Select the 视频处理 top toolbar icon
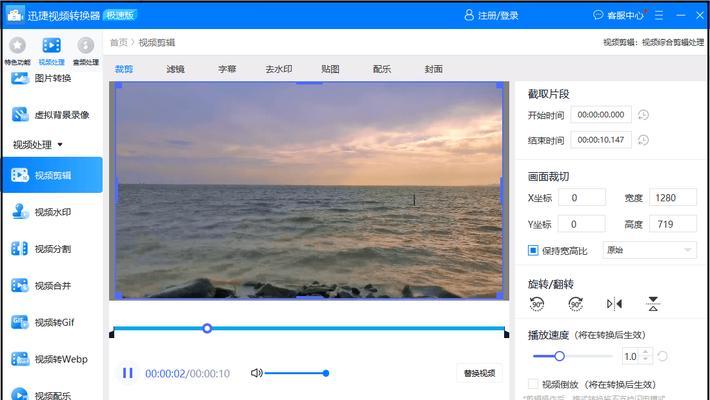Viewport: 710px width, 400px height. pyautogui.click(x=51, y=50)
